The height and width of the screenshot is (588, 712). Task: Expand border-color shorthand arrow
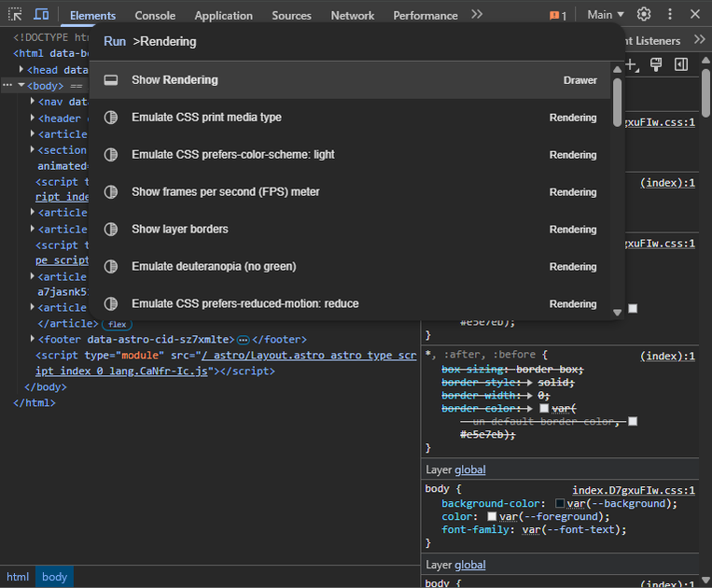click(x=529, y=409)
